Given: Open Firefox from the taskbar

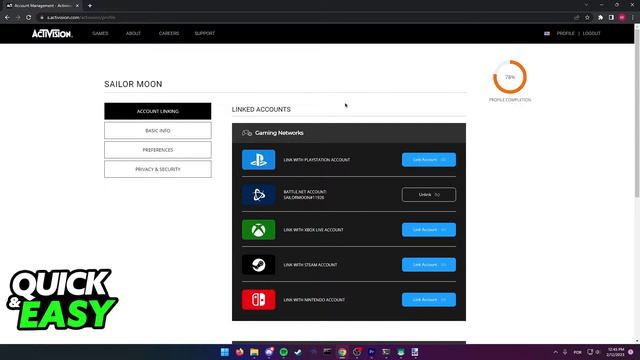Looking at the screenshot, I should tap(240, 352).
